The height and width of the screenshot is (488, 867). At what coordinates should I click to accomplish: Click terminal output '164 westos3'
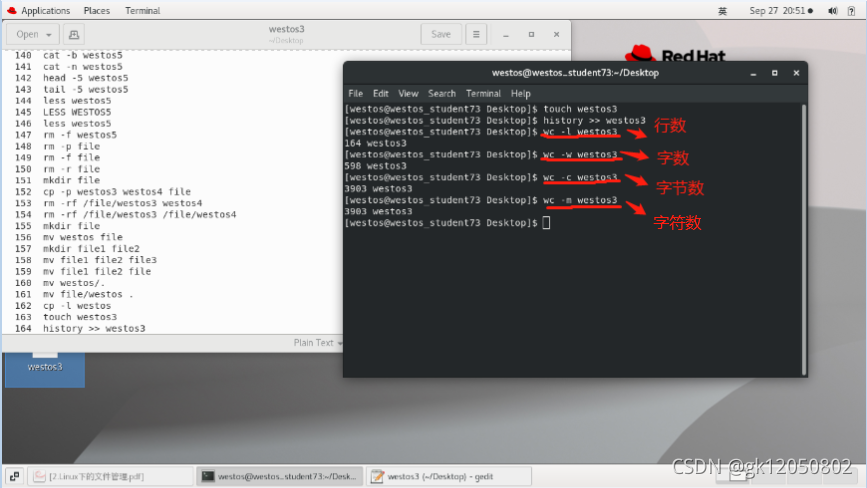pos(375,143)
